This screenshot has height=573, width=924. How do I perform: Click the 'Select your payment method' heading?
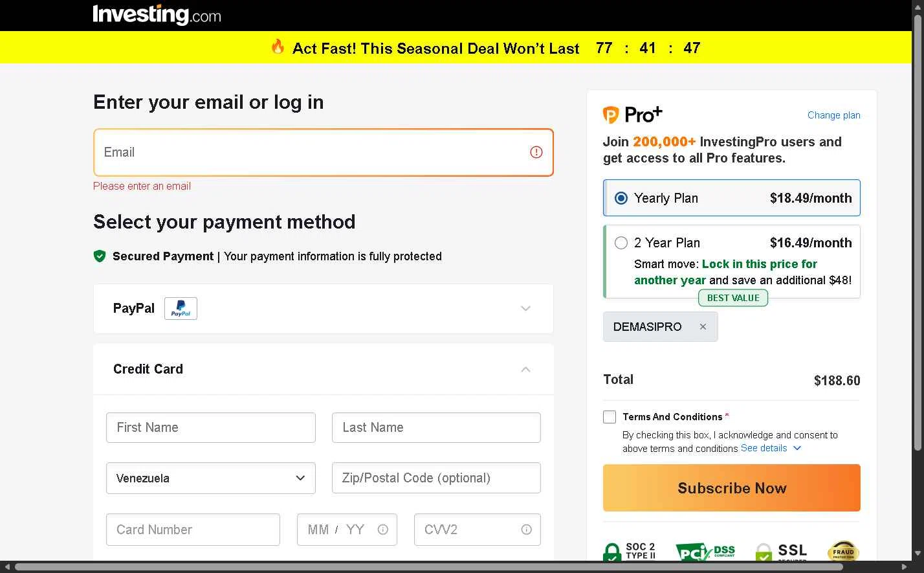[224, 222]
